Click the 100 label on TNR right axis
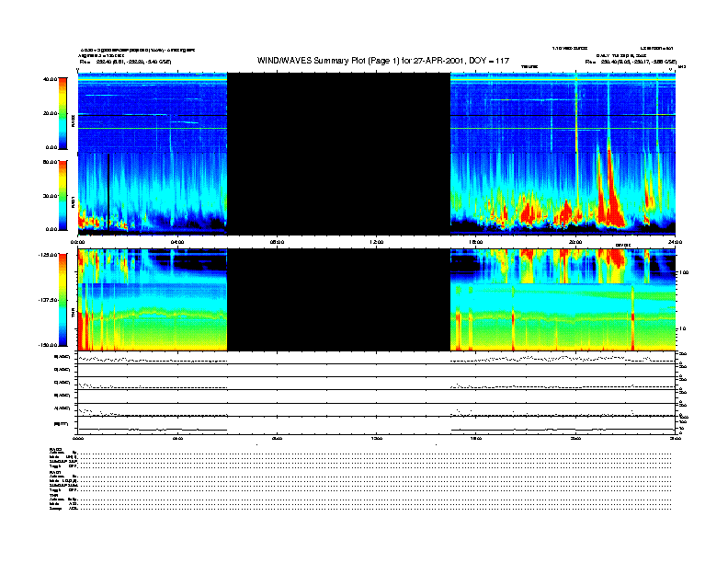Screen dimensions: 728x563 tap(684, 272)
